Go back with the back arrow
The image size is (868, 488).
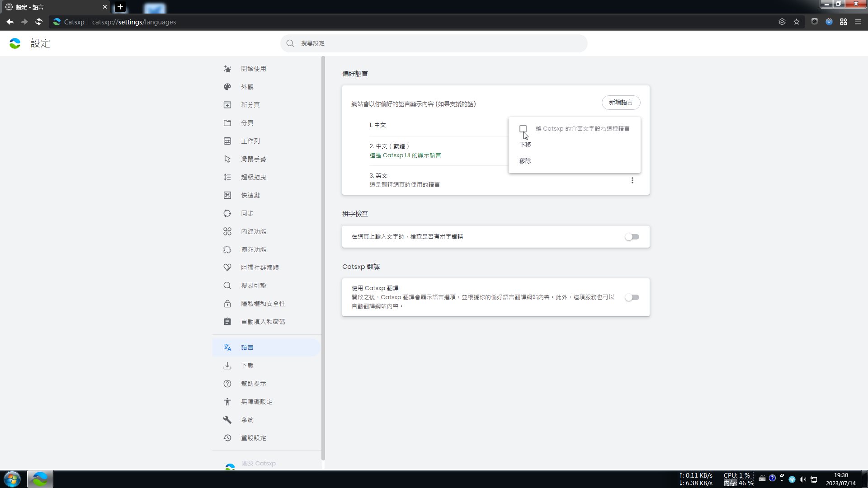10,22
